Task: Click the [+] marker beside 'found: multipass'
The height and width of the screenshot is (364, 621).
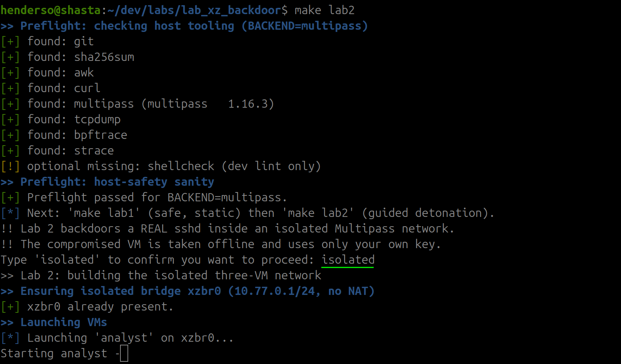Action: tap(10, 104)
